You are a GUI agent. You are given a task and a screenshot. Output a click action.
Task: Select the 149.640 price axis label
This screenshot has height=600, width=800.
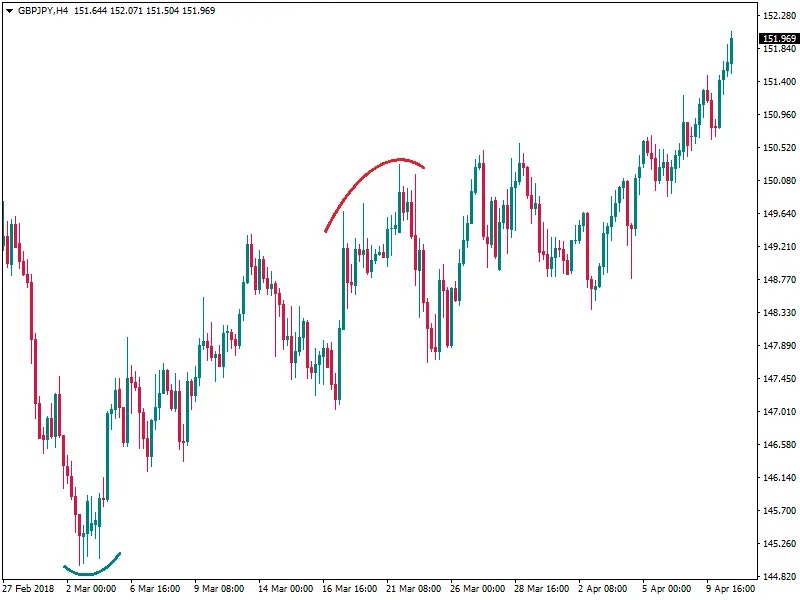coord(779,214)
